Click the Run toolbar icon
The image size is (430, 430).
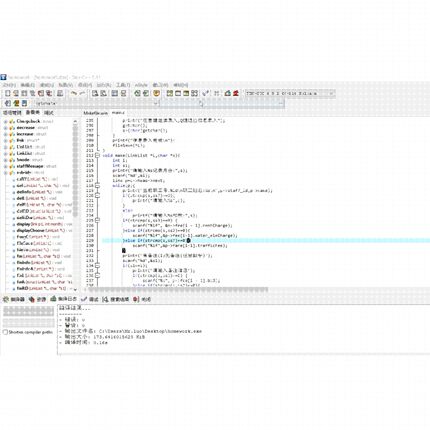[x=178, y=93]
